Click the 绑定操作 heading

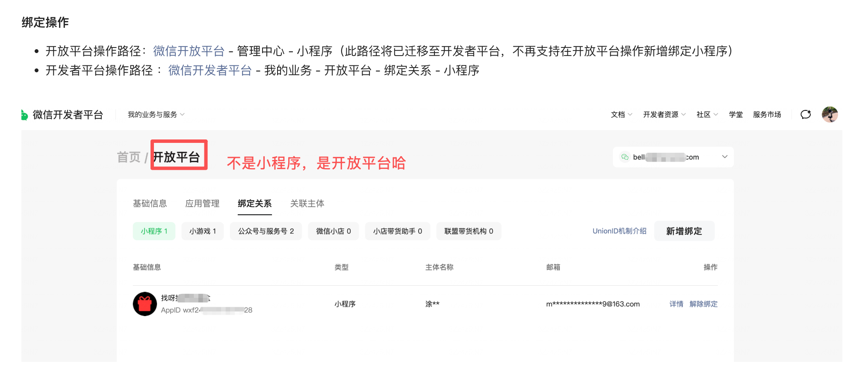click(x=45, y=22)
